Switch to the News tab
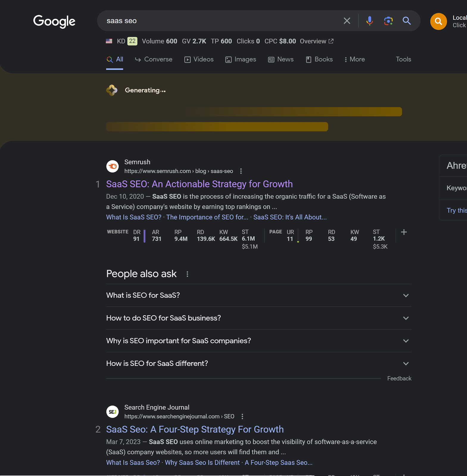 click(x=281, y=59)
